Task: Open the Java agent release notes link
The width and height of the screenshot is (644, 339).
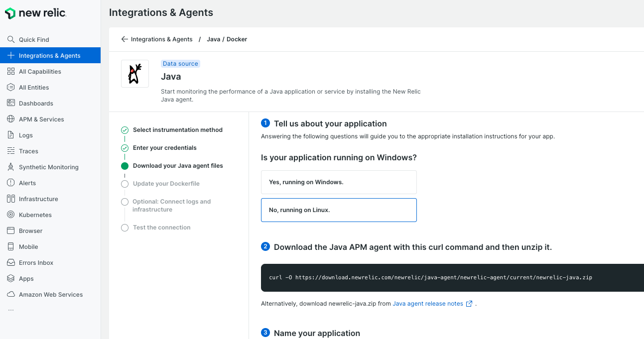Action: [x=428, y=304]
